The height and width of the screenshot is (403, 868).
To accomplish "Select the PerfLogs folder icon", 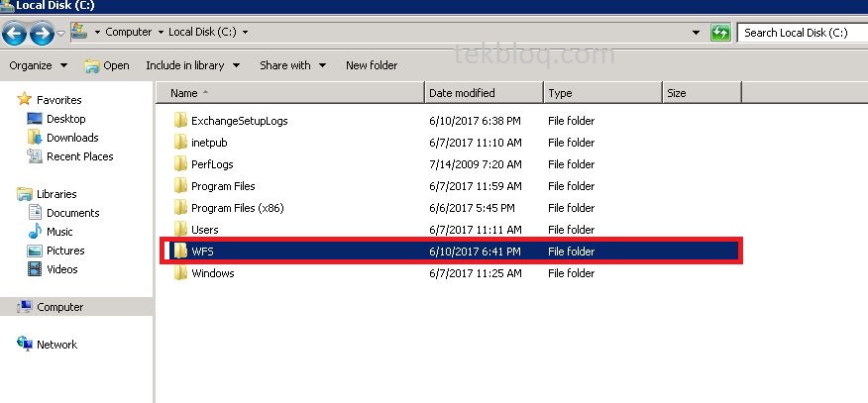I will coord(180,163).
